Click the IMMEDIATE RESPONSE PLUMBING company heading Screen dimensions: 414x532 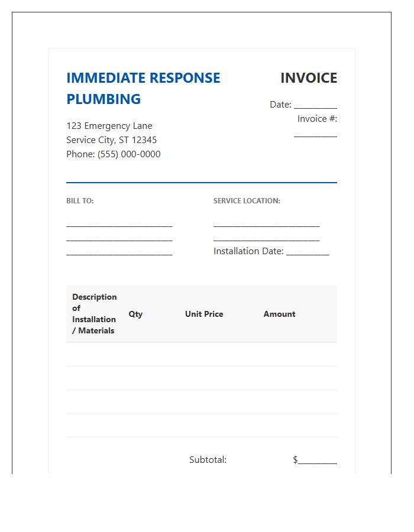[143, 88]
